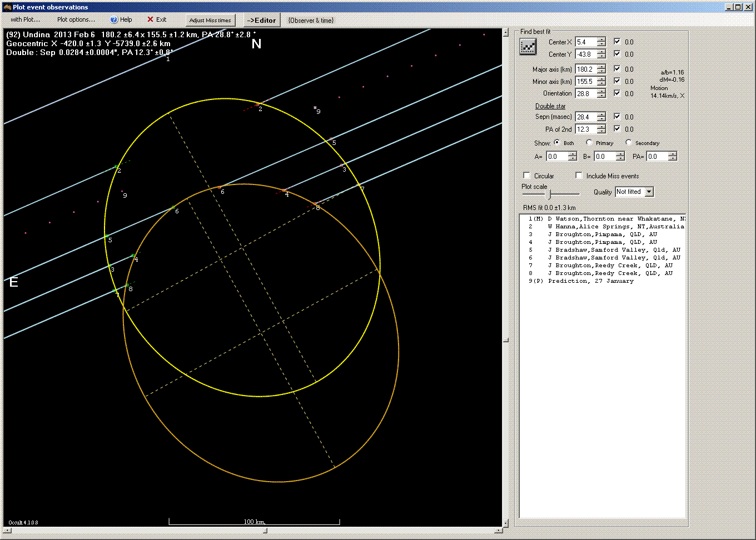Click the Plot scale slider handle
Screen dimensions: 756x540
tap(550, 194)
